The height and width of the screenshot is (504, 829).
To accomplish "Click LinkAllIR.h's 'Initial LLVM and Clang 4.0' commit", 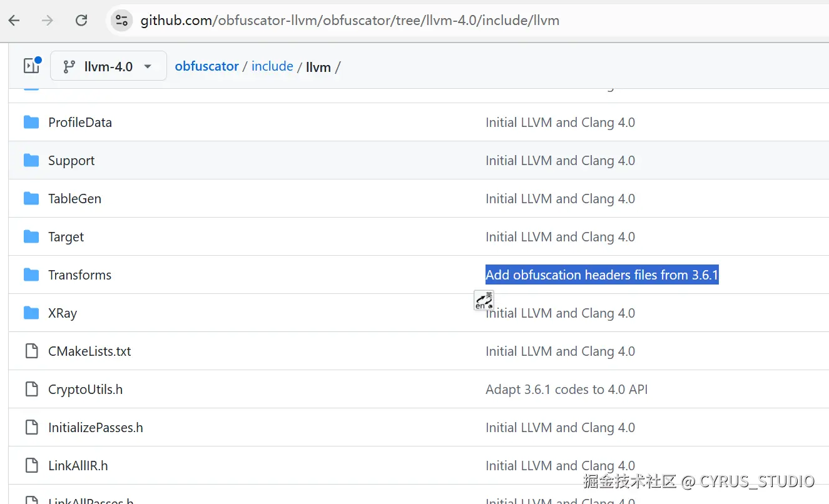I will pos(560,466).
